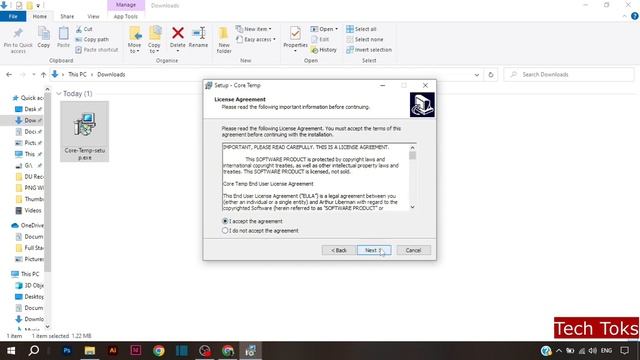Select the Core-Temp-setup.exe file
This screenshot has width=640, height=360.
coord(84,131)
